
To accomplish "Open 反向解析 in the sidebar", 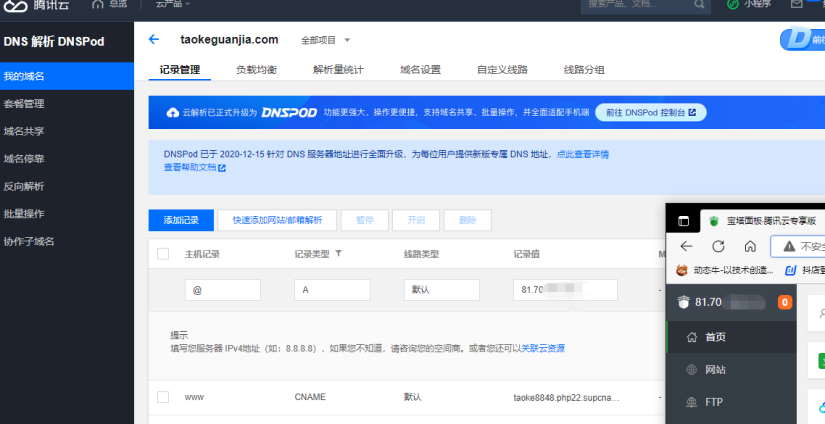I will point(67,186).
